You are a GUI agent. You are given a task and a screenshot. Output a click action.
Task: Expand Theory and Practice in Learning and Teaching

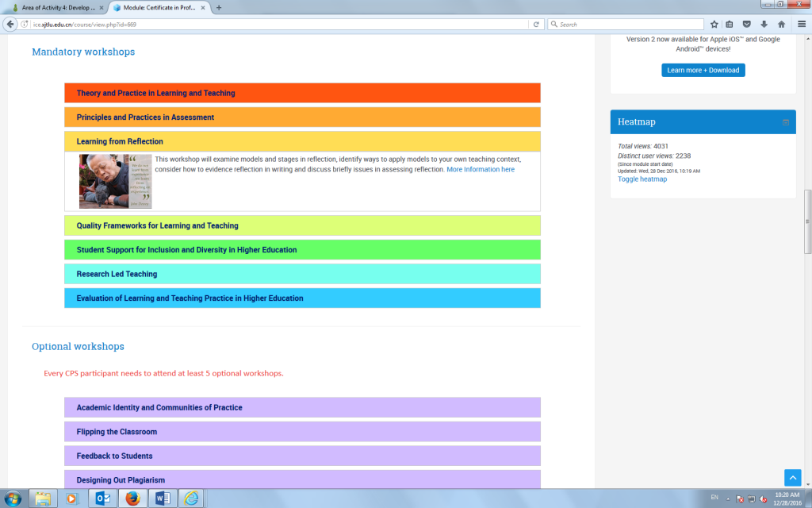pyautogui.click(x=155, y=93)
